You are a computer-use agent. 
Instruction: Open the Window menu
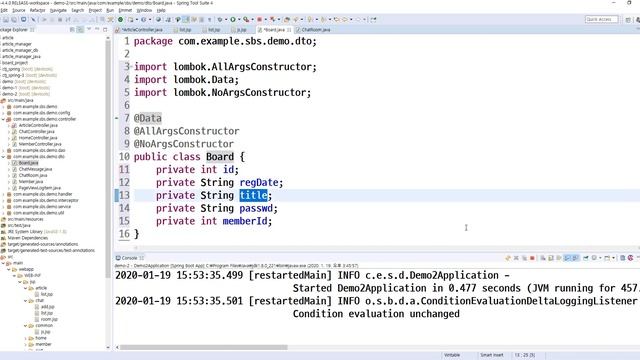[x=144, y=10]
